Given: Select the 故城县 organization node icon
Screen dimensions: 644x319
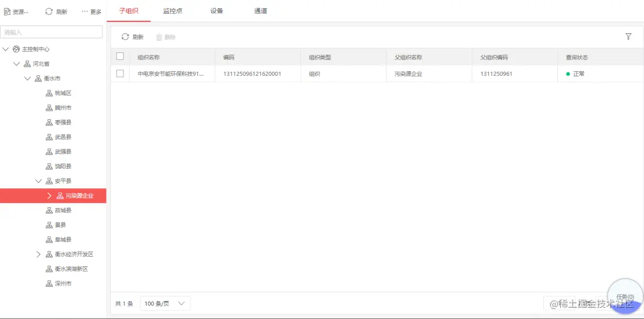Looking at the screenshot, I should [x=50, y=210].
